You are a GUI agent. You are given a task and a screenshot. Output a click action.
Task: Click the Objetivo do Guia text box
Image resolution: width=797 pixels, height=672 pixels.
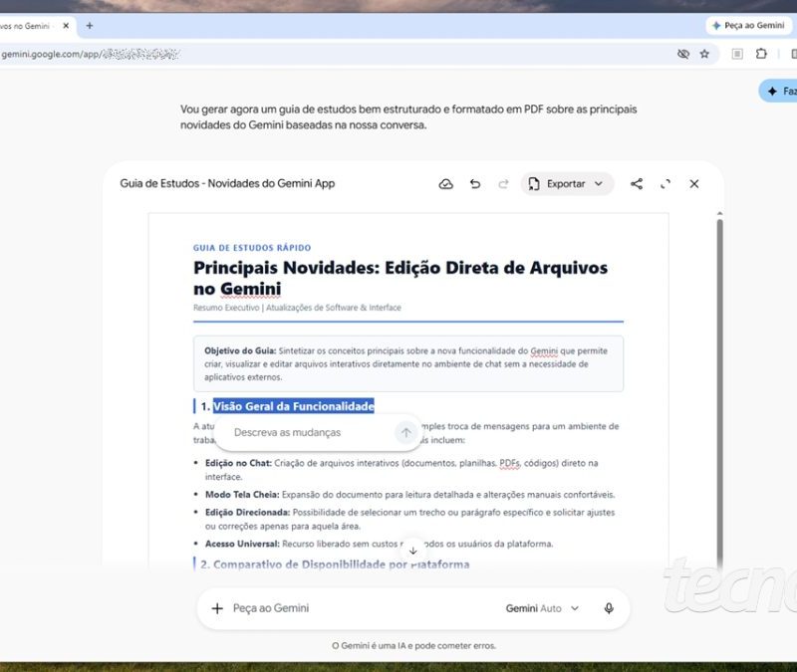[x=408, y=363]
